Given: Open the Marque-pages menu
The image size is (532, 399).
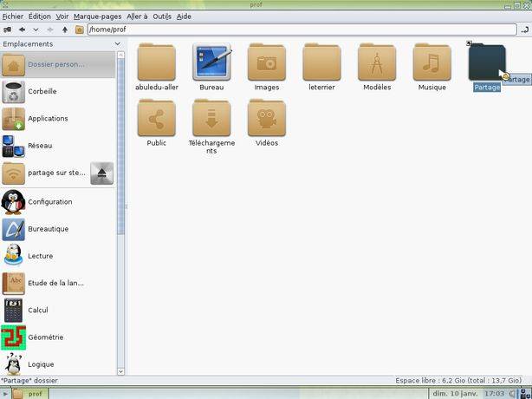Looking at the screenshot, I should click(x=97, y=16).
